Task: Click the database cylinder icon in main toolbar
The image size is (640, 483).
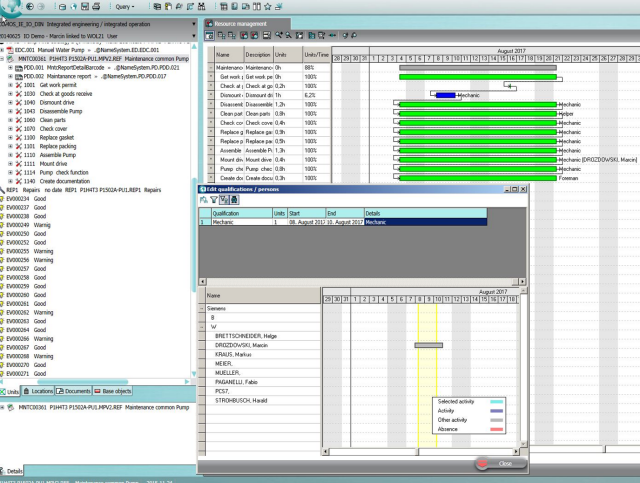Action: point(62,7)
